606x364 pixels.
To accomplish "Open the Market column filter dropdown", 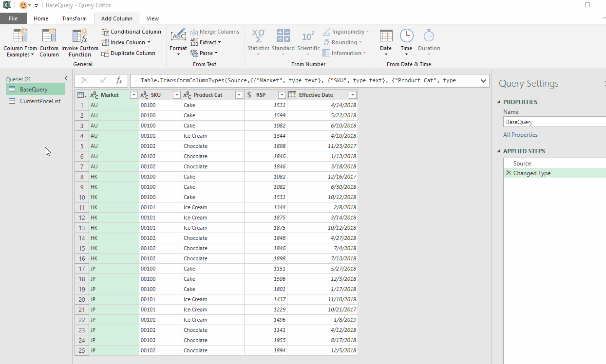I will [134, 95].
